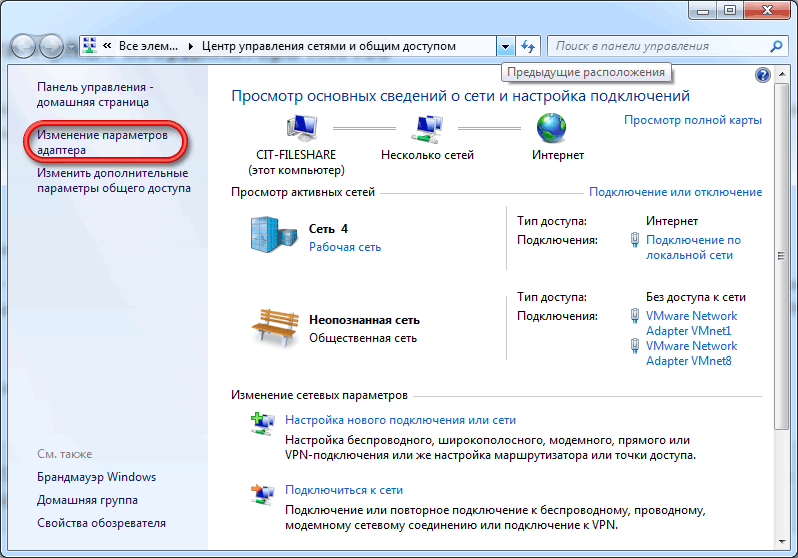This screenshot has width=798, height=558.
Task: Open "Панель управления - домашняя страница" link
Action: pos(95,95)
